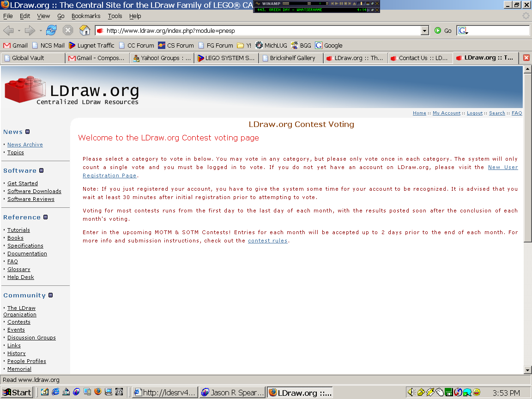Image resolution: width=532 pixels, height=399 pixels.
Task: Collapse the Software sidebar section
Action: [x=42, y=170]
